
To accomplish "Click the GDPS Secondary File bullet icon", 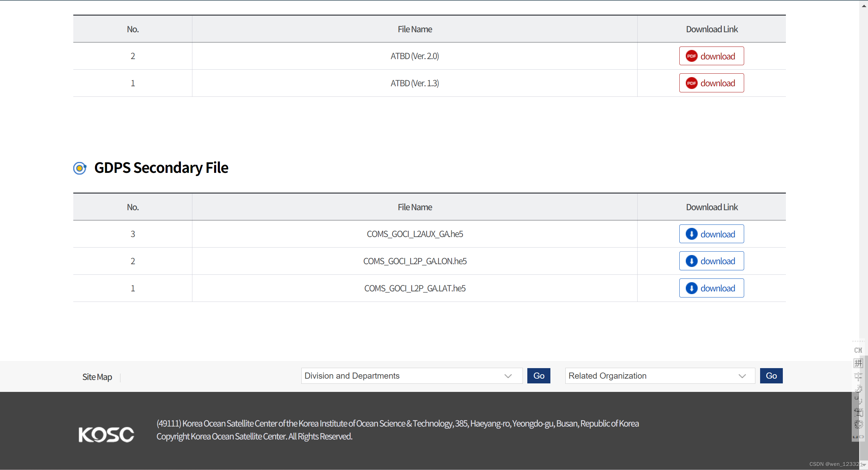I will [x=80, y=168].
